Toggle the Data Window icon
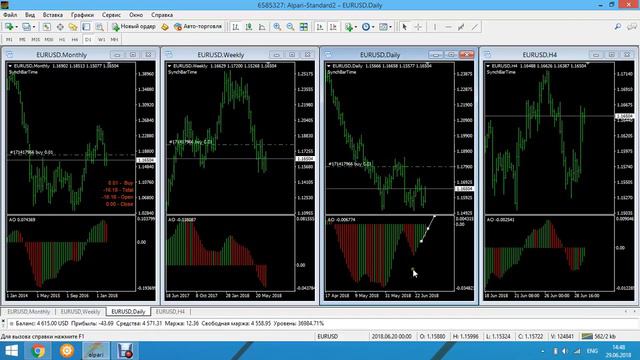Screen dimensions: 640x360 pos(60,27)
